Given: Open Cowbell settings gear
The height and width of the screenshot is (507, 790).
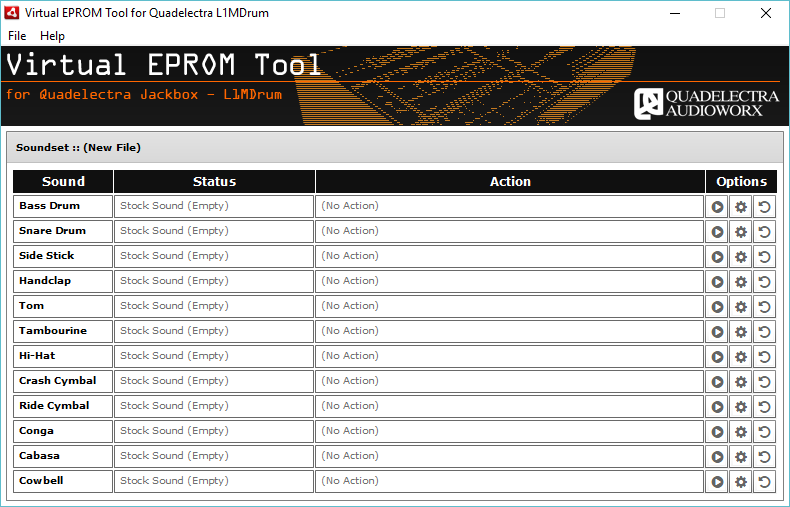Looking at the screenshot, I should (741, 482).
